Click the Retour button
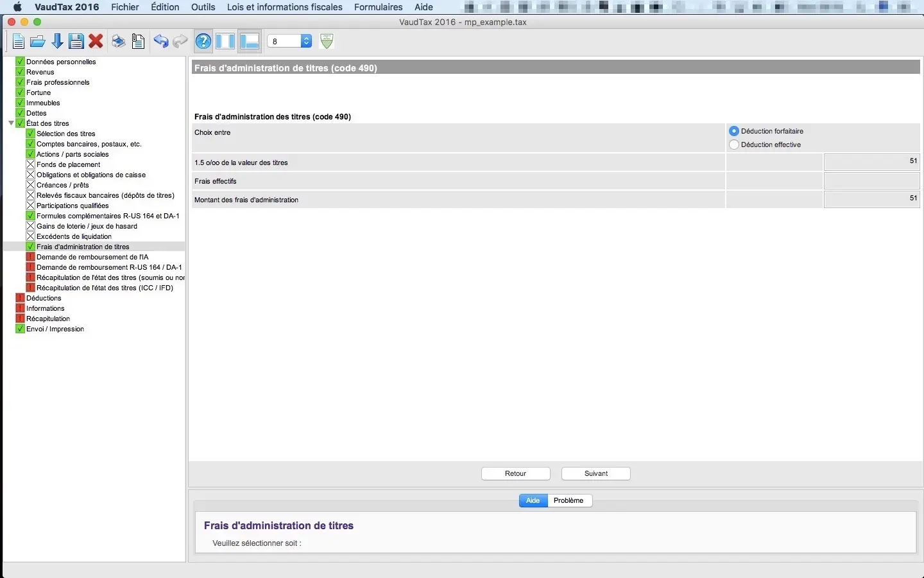The width and height of the screenshot is (924, 578). click(x=516, y=473)
